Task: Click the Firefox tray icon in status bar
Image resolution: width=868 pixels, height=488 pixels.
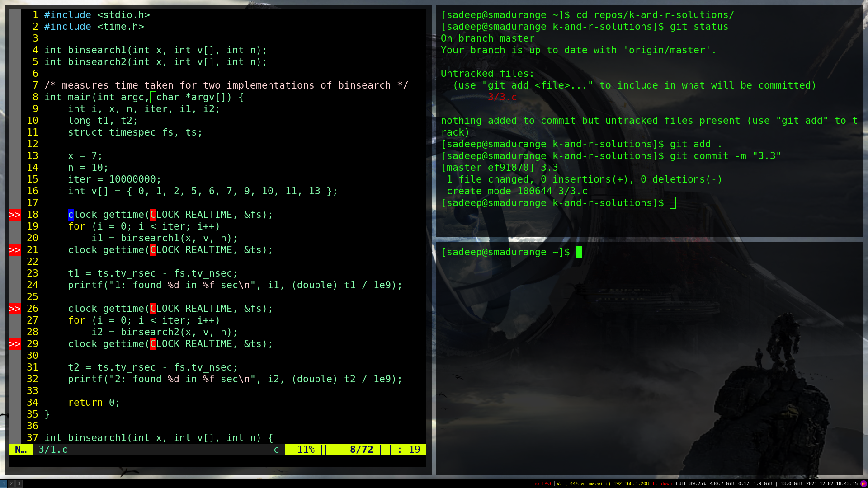Action: pos(863,483)
